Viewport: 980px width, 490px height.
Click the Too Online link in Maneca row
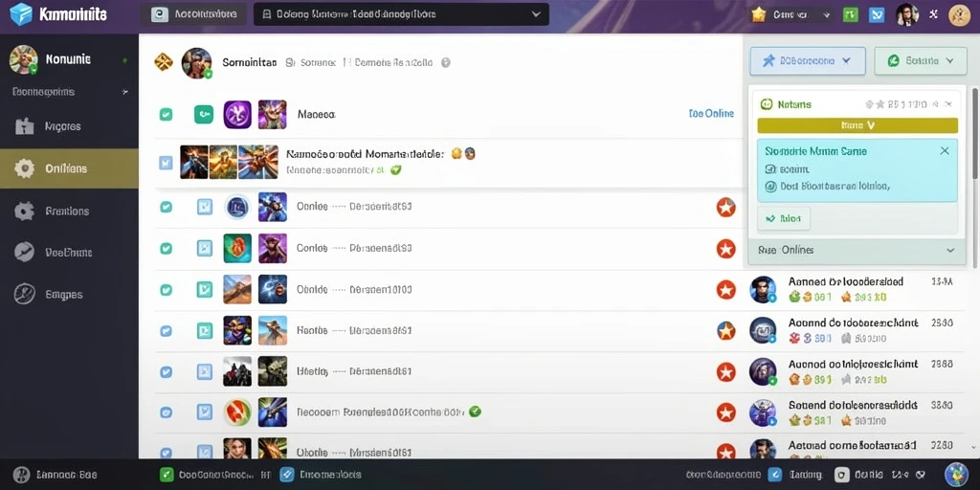(x=711, y=114)
